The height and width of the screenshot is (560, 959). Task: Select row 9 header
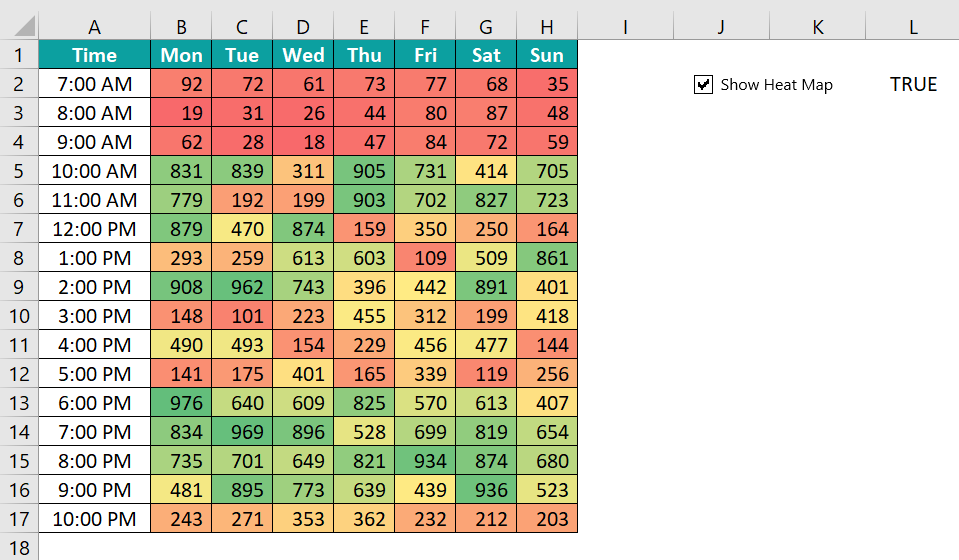19,287
